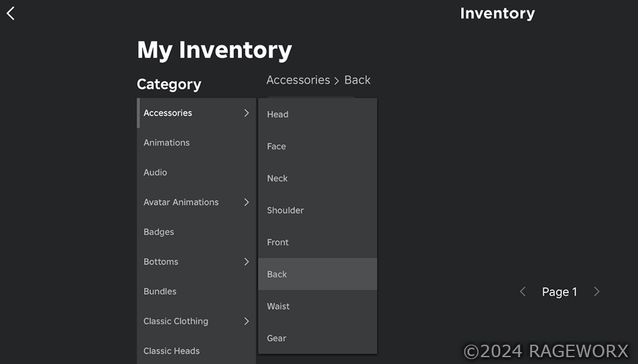Go back using the top-left arrow

click(x=11, y=14)
